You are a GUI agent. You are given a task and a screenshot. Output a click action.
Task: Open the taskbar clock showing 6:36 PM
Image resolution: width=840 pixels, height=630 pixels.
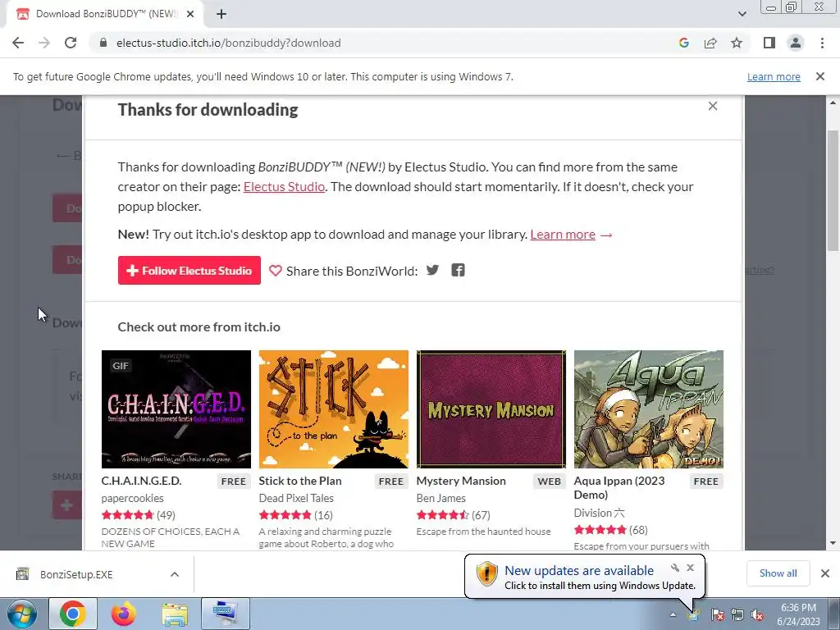[798, 614]
